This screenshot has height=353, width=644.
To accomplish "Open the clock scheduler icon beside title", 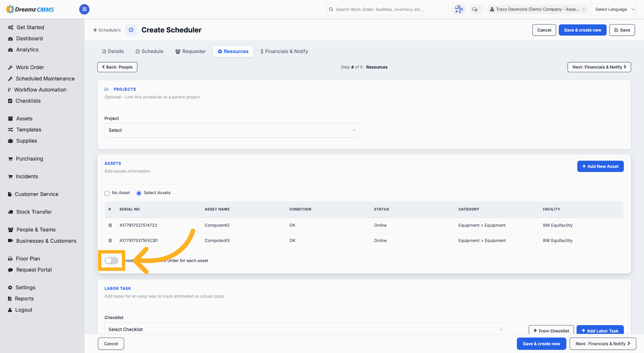I will coord(131,30).
